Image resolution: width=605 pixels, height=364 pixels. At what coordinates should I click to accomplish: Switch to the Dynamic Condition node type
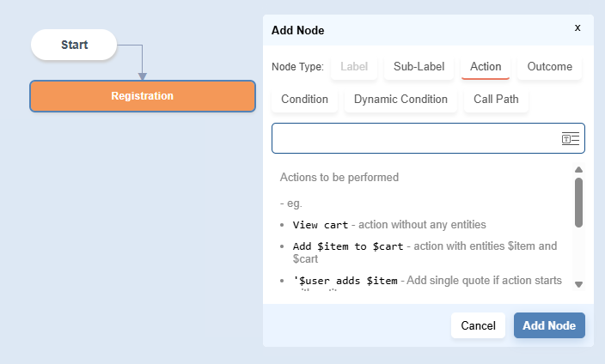(400, 99)
